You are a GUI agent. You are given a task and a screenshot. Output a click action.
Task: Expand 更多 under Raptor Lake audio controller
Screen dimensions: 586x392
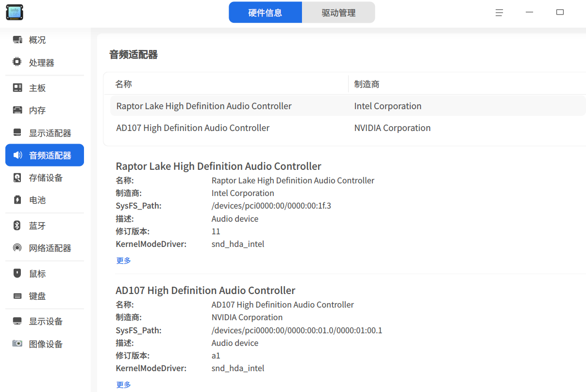tap(124, 261)
